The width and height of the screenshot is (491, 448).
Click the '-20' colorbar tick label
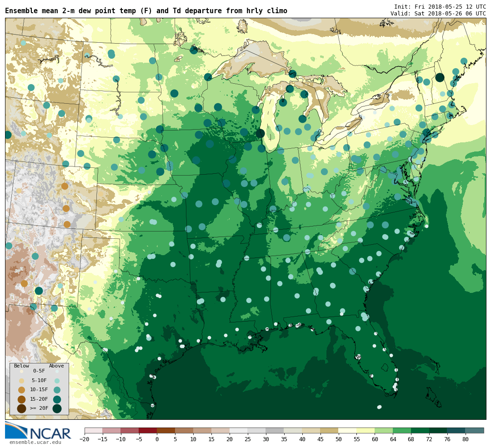pyautogui.click(x=84, y=439)
